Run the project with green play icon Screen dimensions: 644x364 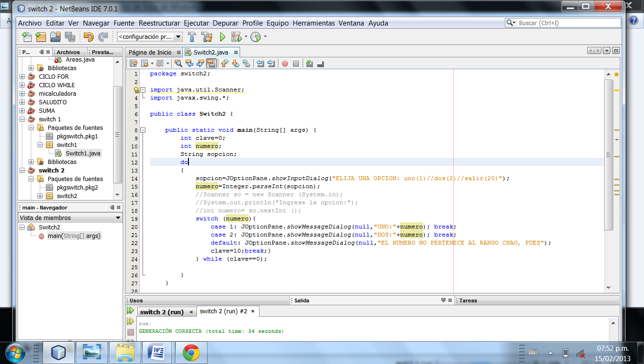click(223, 37)
